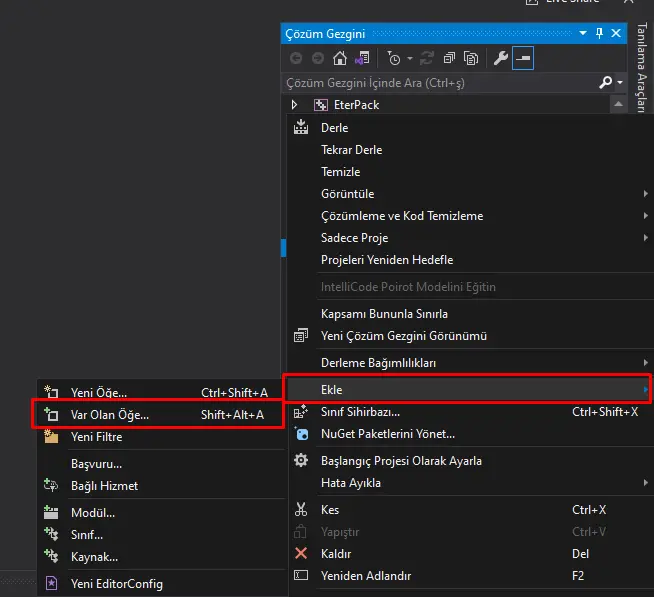
Task: Open Properties via the wrench icon
Action: click(x=500, y=59)
